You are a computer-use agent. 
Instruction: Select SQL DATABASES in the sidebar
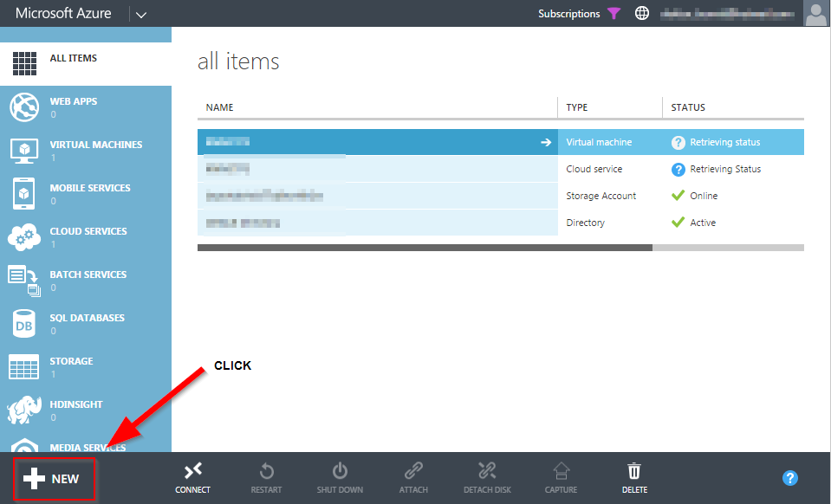[88, 318]
